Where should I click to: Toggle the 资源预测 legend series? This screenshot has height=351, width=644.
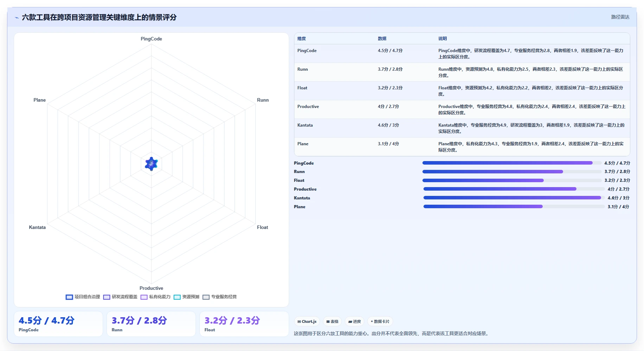[186, 297]
